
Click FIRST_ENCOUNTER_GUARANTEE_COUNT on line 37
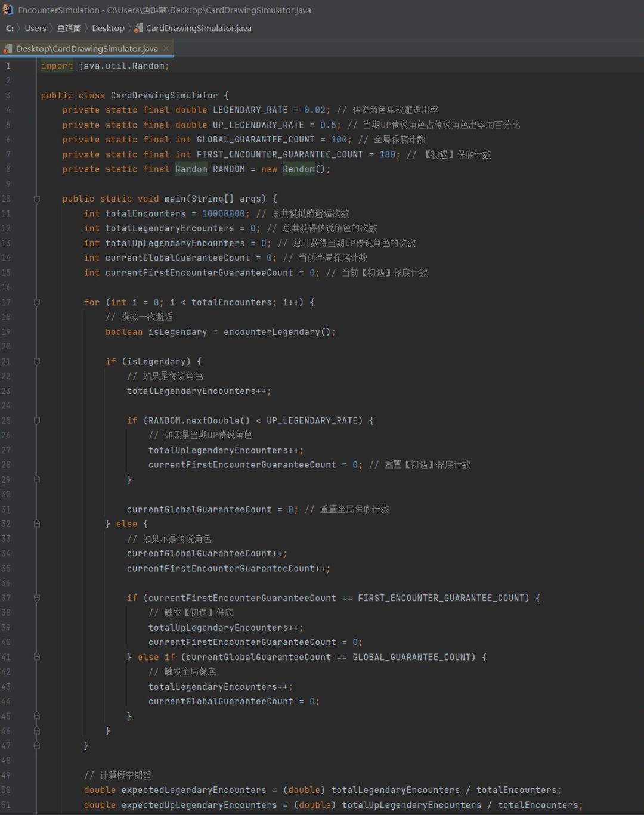pos(444,597)
